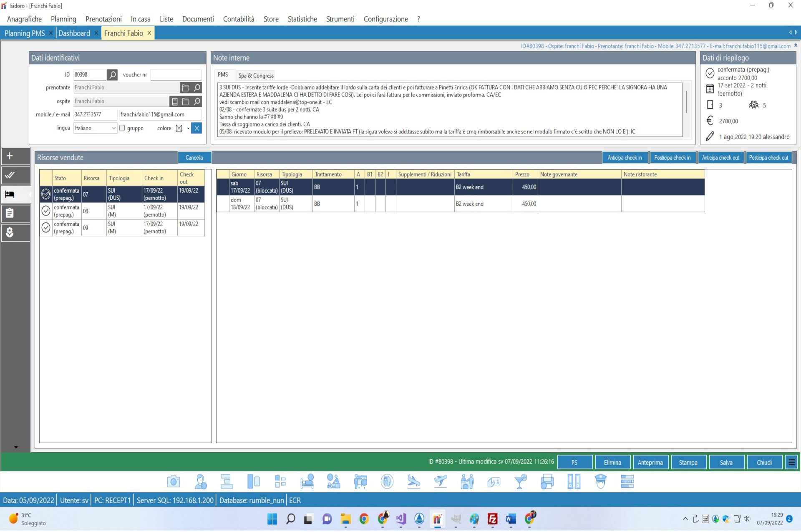Click the police officer icon
The height and width of the screenshot is (532, 801).
pos(600,482)
